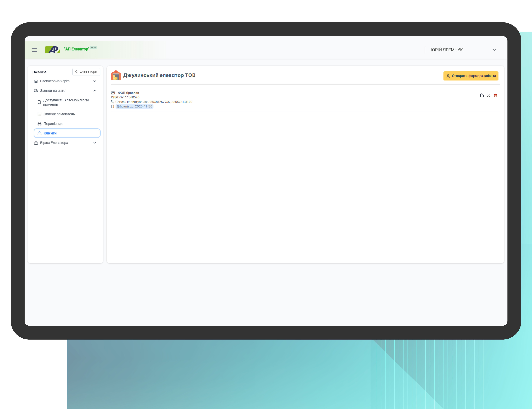Image resolution: width=532 pixels, height=409 pixels.
Task: Click the document icon for ФОП Ярослав
Action: pyautogui.click(x=482, y=95)
